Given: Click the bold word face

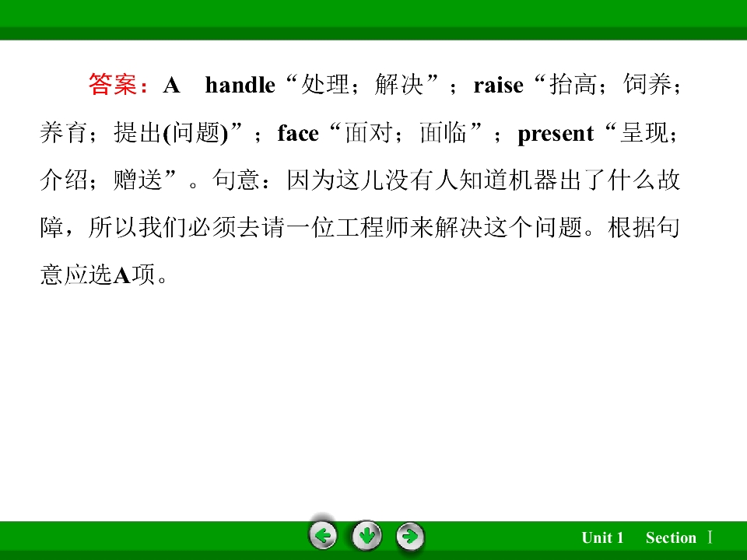Looking at the screenshot, I should (298, 133).
